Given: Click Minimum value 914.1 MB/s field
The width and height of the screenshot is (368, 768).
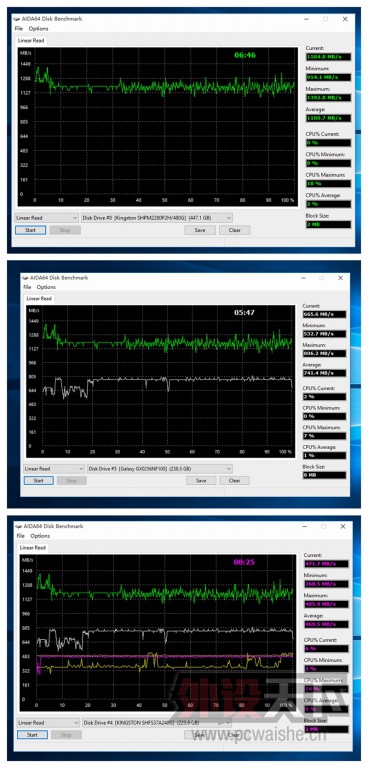Looking at the screenshot, I should pos(328,77).
